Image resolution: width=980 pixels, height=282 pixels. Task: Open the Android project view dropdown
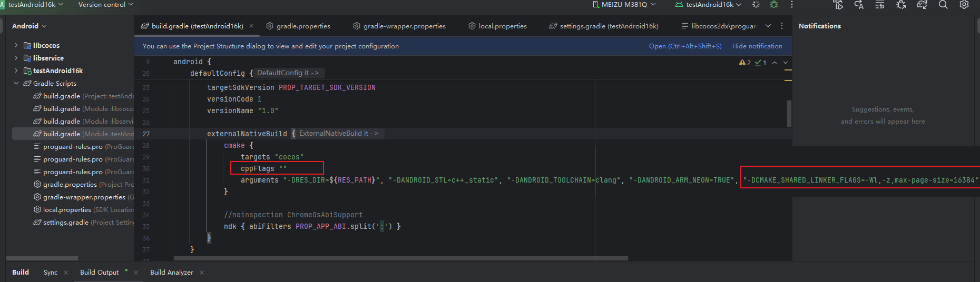pos(30,26)
